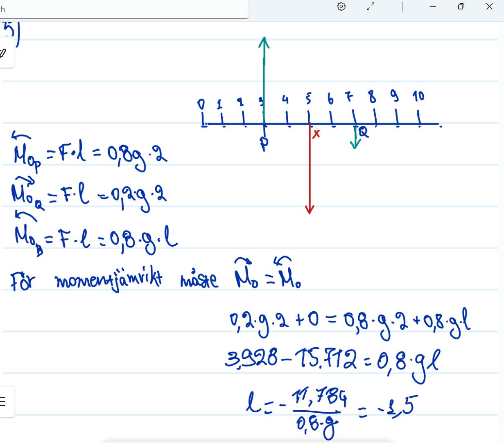Click the red x label on the beam
Screen dimensions: 504x443
tap(316, 134)
